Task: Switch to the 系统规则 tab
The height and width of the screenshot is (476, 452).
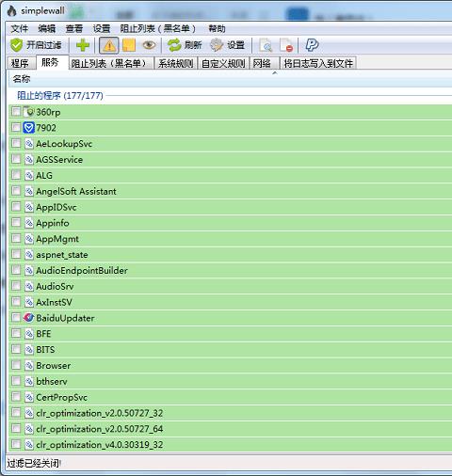Action: tap(176, 63)
